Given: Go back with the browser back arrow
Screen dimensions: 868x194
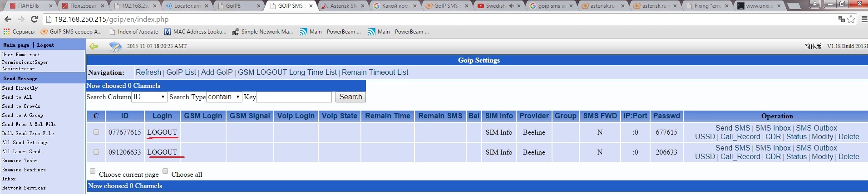Looking at the screenshot, I should (x=8, y=19).
